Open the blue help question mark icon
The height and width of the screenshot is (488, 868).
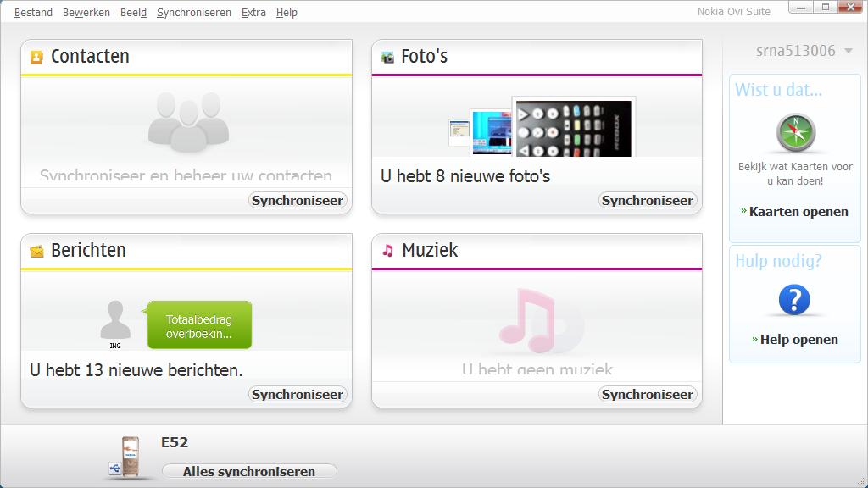(x=794, y=300)
